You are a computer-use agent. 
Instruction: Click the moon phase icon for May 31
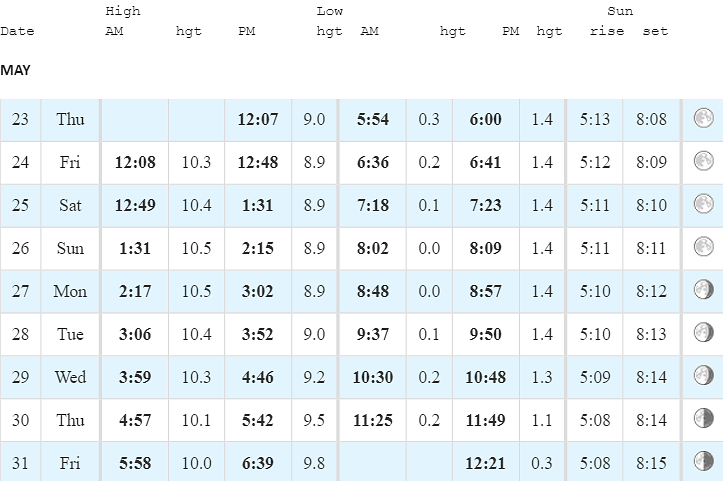click(x=704, y=461)
